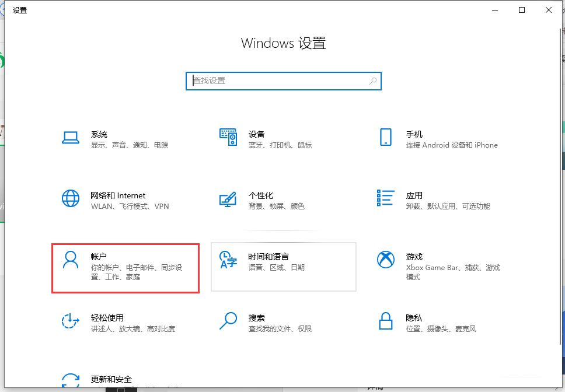Click the 搜索 category title
Image resolution: width=565 pixels, height=392 pixels.
pos(257,318)
